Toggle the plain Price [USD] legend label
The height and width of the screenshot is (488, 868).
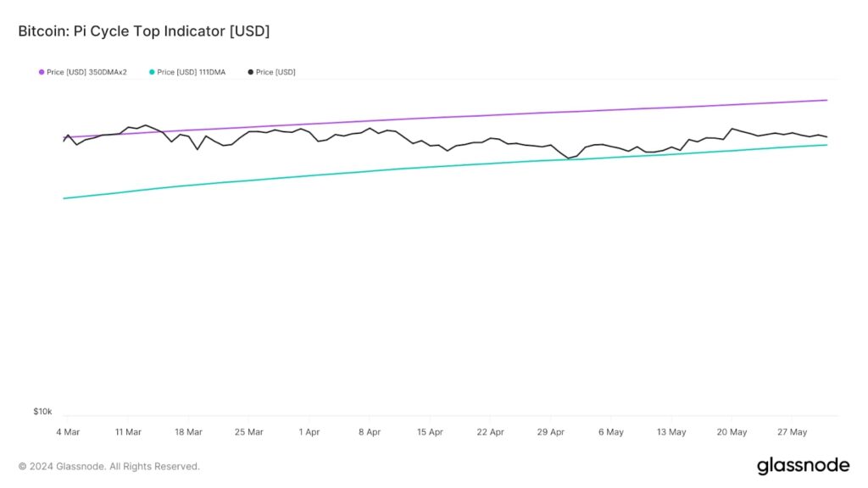point(275,72)
